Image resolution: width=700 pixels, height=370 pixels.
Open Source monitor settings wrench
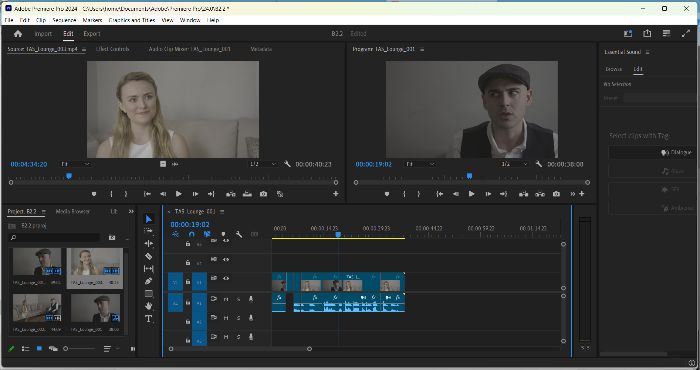287,164
